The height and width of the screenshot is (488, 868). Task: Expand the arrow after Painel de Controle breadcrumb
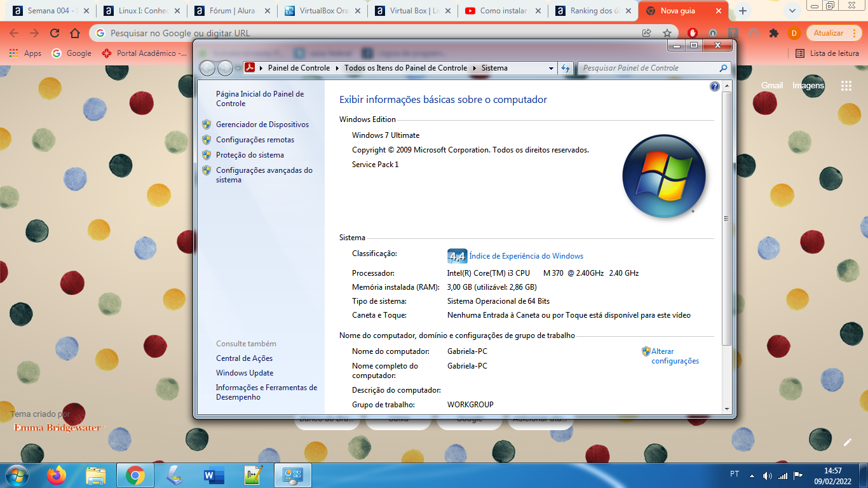point(337,68)
